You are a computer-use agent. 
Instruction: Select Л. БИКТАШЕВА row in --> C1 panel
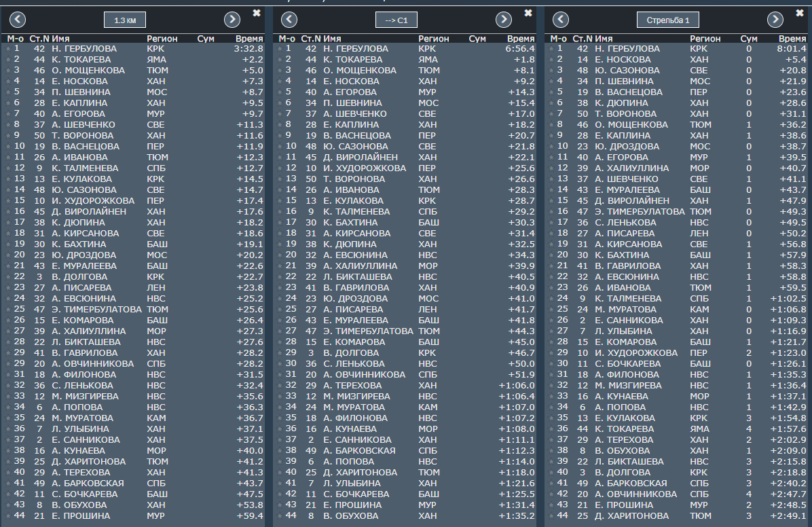click(x=406, y=276)
